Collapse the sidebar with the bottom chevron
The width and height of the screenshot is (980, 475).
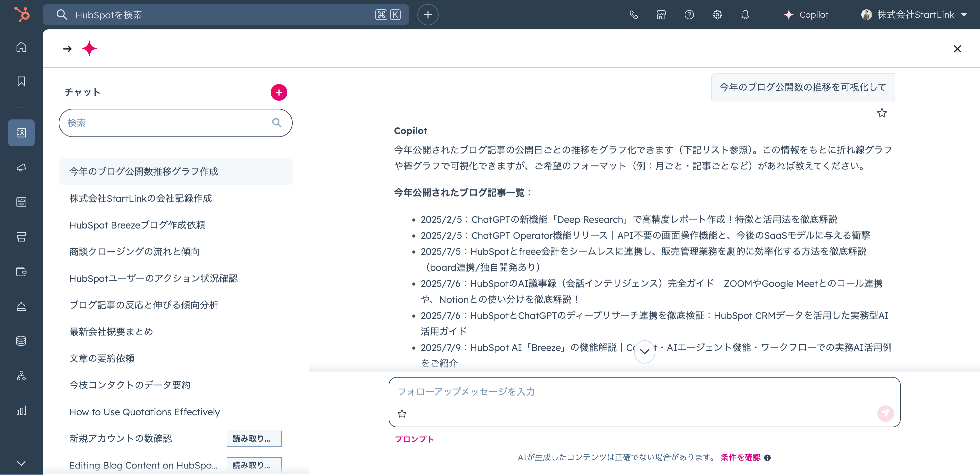(x=21, y=463)
